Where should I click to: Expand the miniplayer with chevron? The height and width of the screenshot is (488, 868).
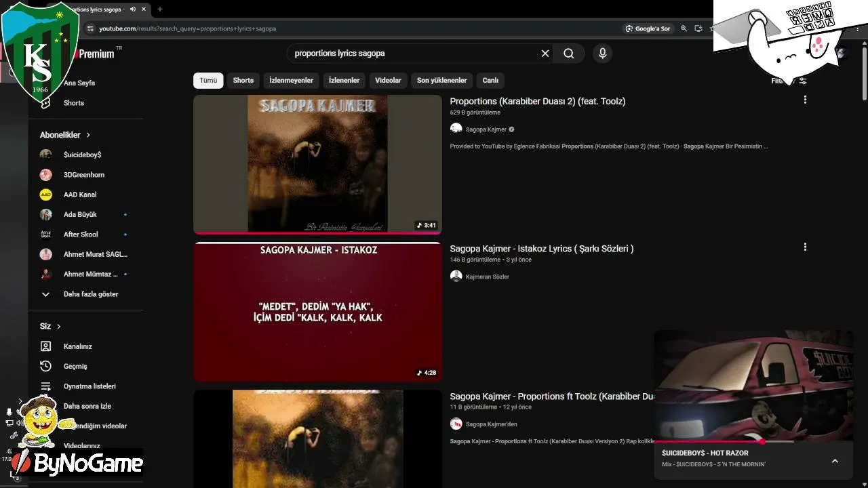coord(835,461)
